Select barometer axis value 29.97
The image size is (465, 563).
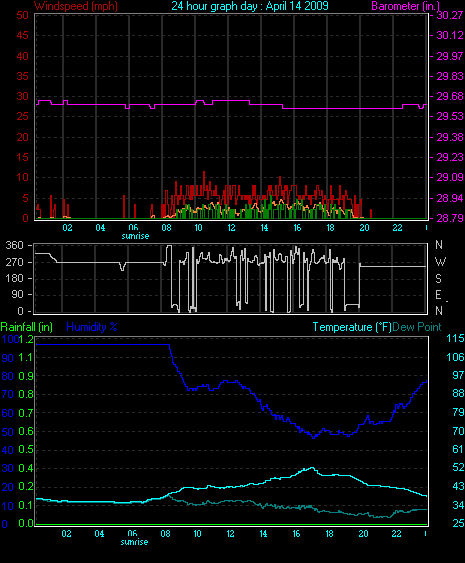point(449,56)
